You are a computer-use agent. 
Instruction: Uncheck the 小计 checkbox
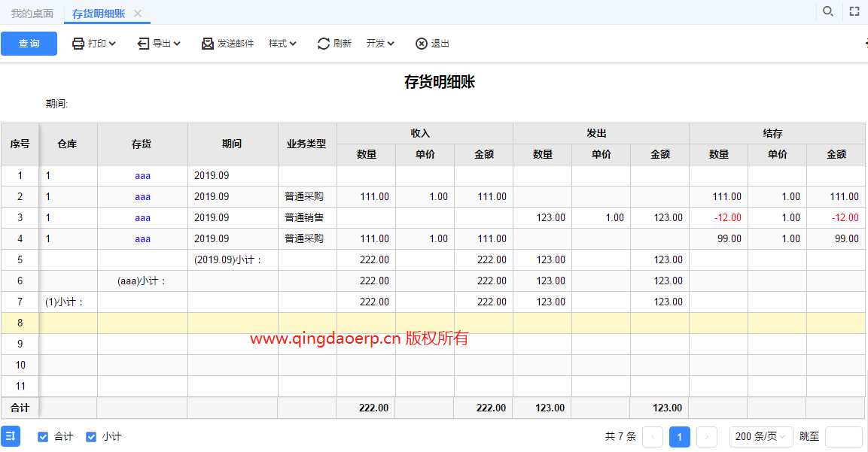pos(91,437)
